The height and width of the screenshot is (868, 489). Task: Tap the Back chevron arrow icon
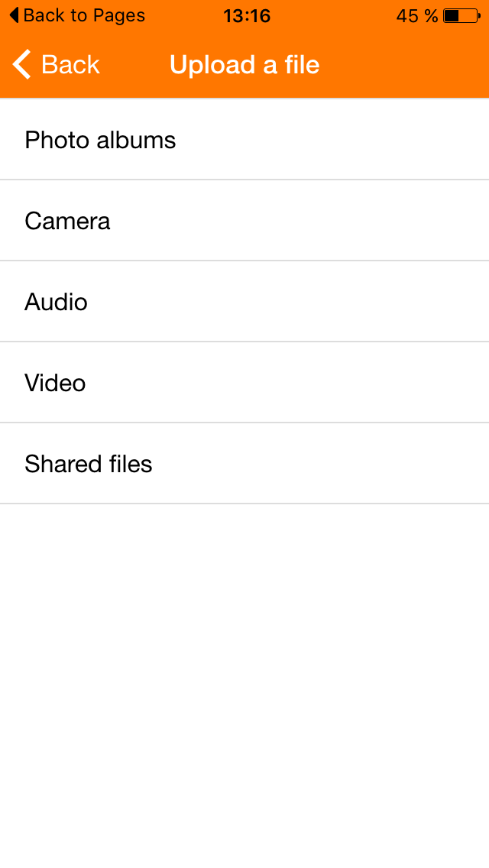[x=22, y=65]
